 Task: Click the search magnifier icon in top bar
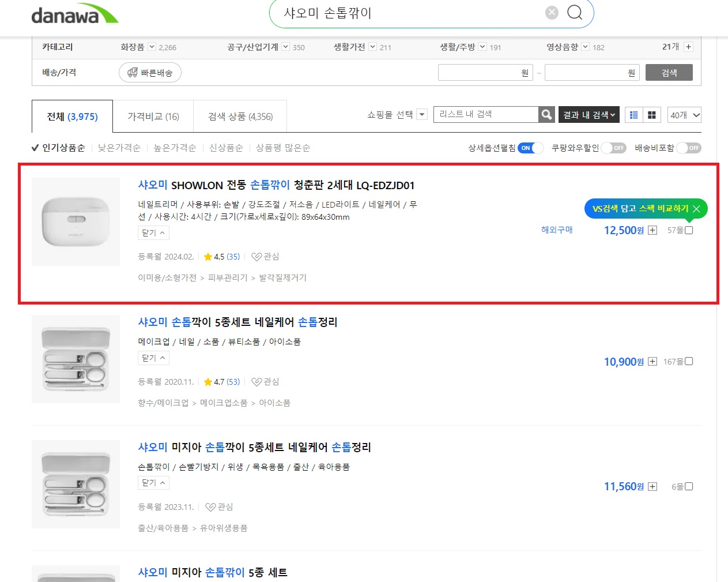[575, 12]
